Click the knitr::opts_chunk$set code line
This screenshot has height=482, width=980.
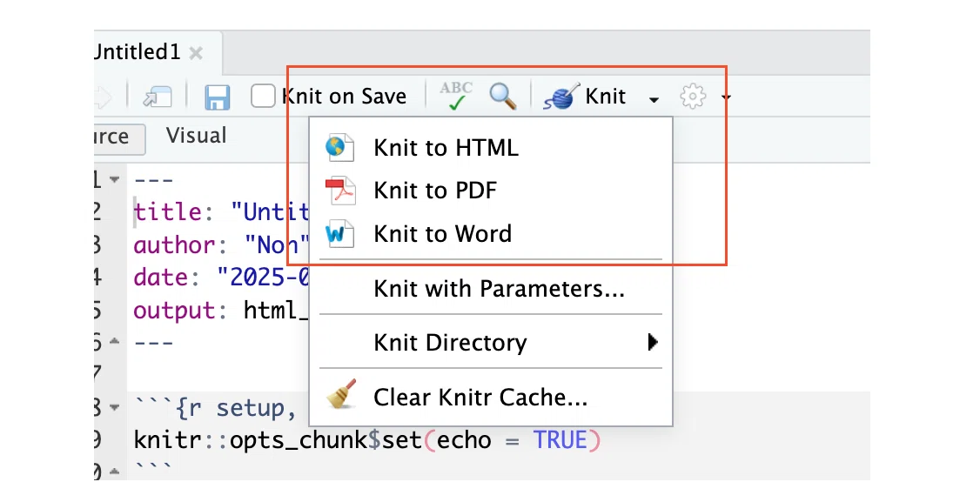[x=367, y=441]
